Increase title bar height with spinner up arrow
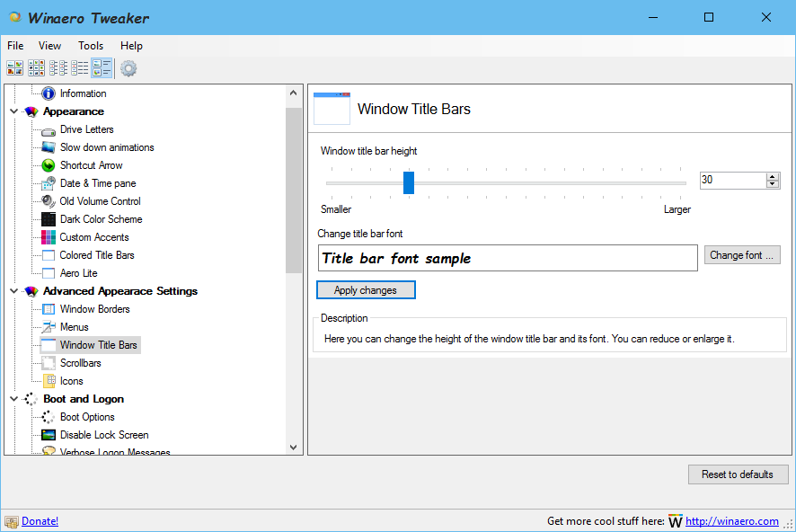Screen dimensions: 796x532 pyautogui.click(x=773, y=176)
